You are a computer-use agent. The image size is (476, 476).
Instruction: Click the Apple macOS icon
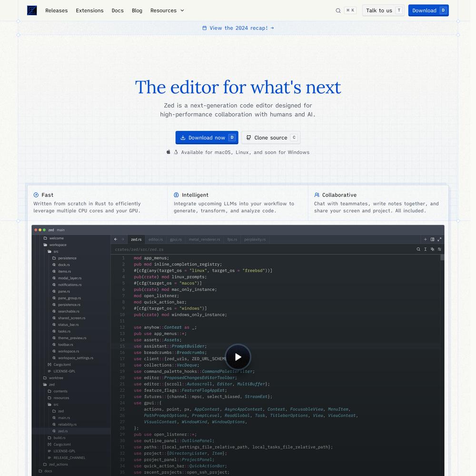pyautogui.click(x=169, y=152)
